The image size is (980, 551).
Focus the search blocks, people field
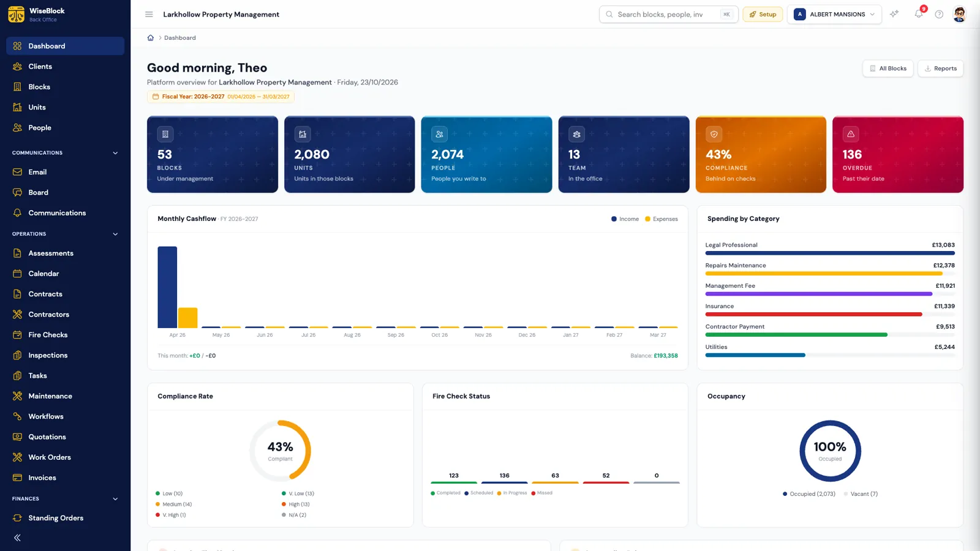tap(668, 14)
